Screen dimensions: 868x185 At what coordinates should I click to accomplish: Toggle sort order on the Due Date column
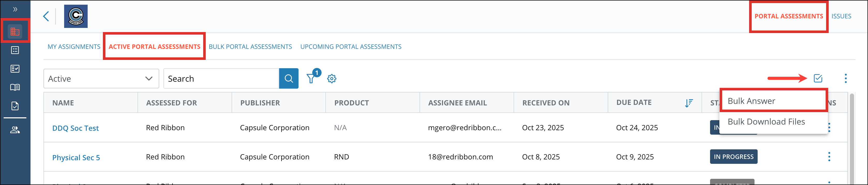(x=689, y=102)
